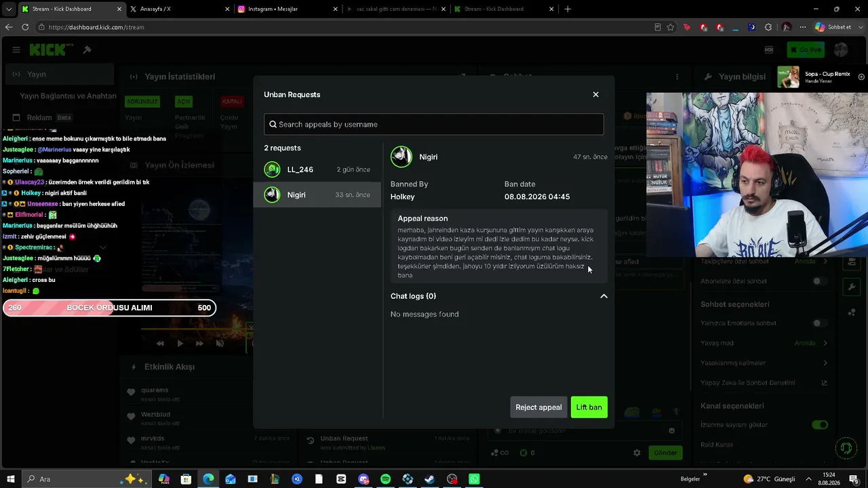Switch to the second Stream - Kick Dashboard tab
The height and width of the screenshot is (488, 868).
(x=503, y=9)
